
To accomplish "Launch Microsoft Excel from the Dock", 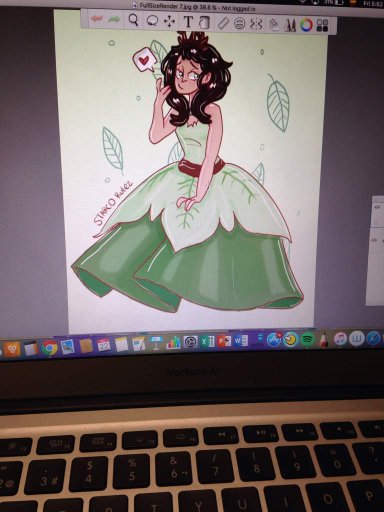I will tap(207, 342).
